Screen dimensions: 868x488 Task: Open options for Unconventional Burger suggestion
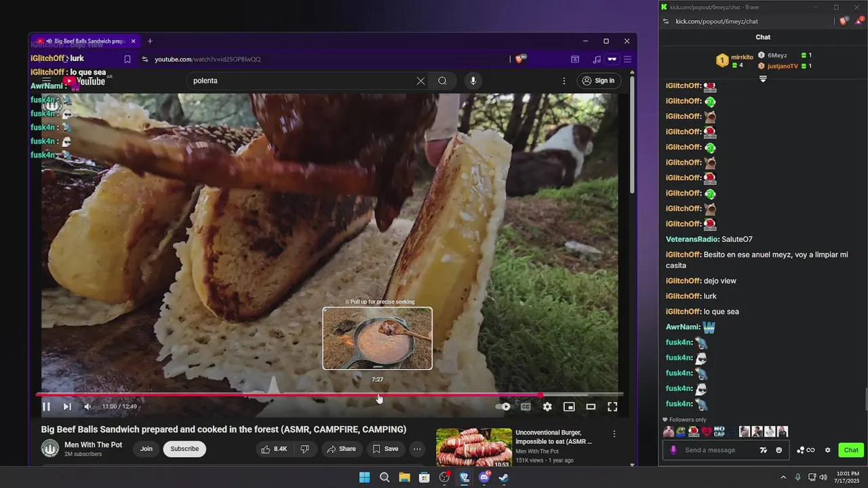(x=614, y=434)
